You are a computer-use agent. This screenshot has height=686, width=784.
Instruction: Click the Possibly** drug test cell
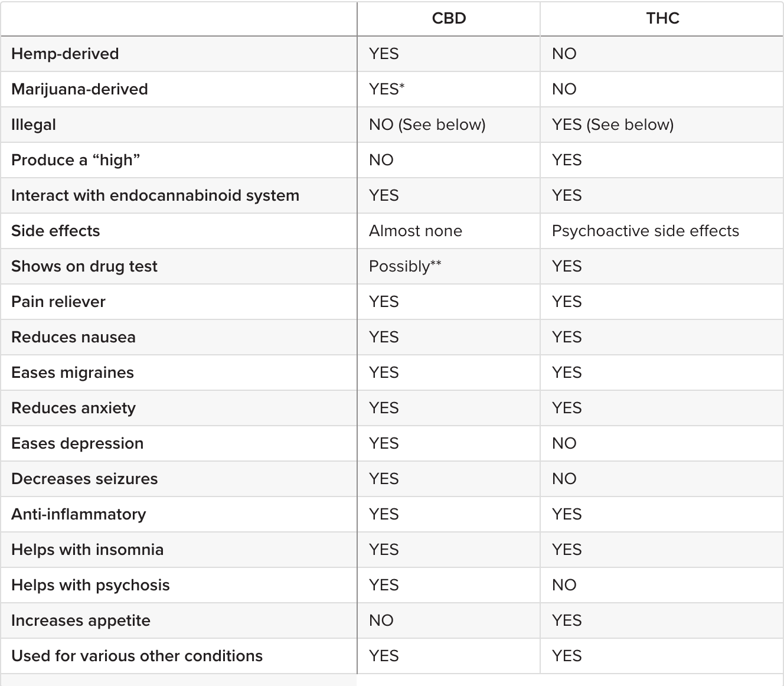coord(405,266)
